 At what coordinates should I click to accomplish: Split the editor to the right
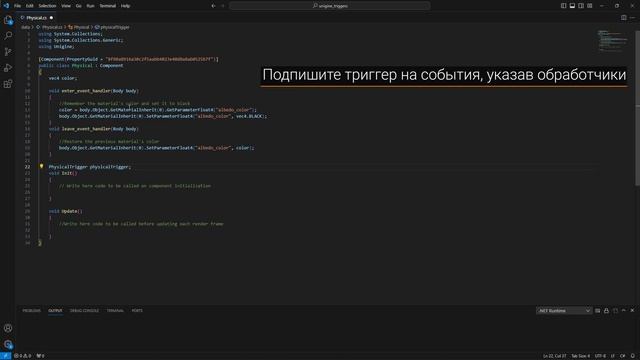624,18
